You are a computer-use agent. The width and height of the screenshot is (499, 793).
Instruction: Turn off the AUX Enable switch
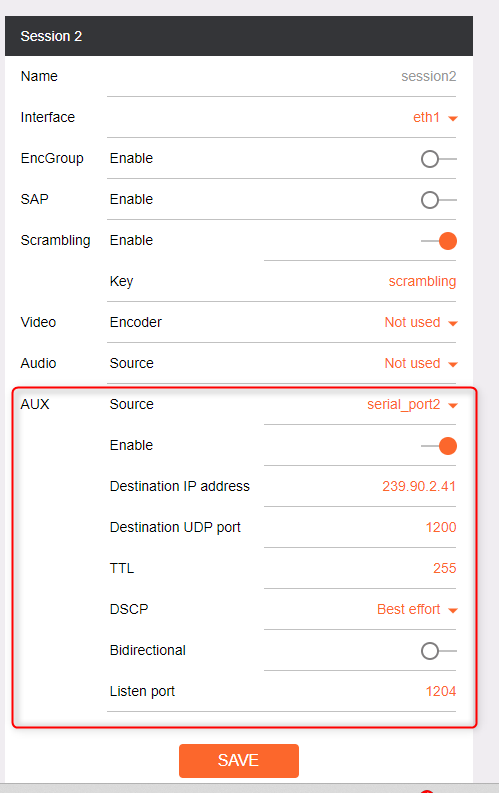pyautogui.click(x=438, y=446)
